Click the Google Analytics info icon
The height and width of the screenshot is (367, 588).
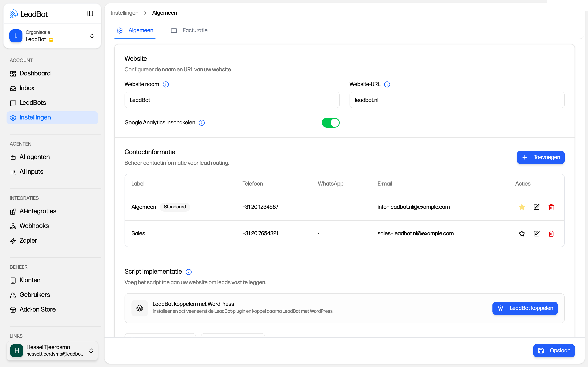coord(202,123)
